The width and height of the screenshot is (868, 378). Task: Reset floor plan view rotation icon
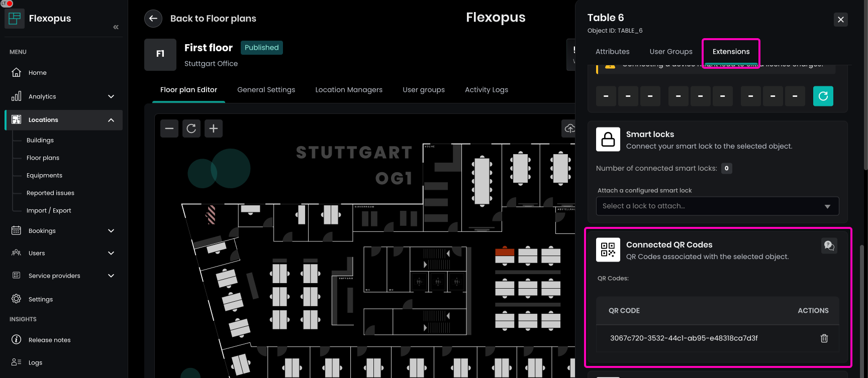coord(191,129)
